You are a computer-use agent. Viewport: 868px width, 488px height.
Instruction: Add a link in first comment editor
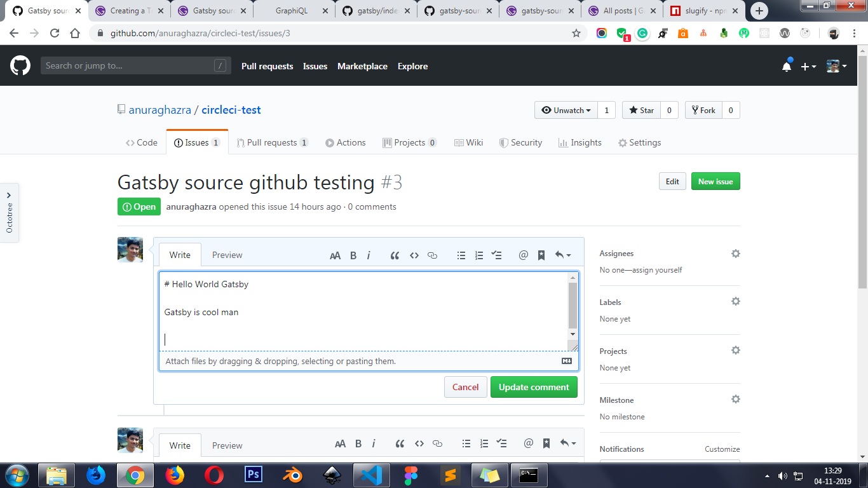pyautogui.click(x=433, y=255)
